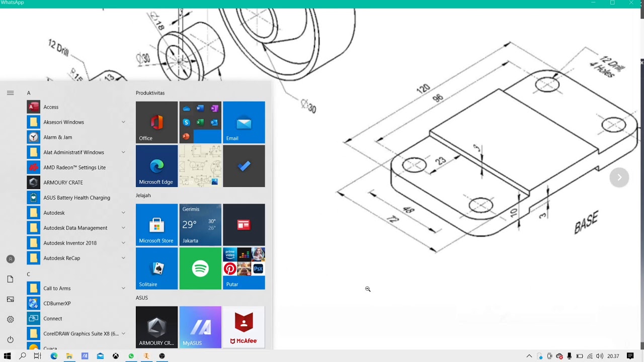The height and width of the screenshot is (362, 644).
Task: Open Access from the app list
Action: pyautogui.click(x=77, y=107)
